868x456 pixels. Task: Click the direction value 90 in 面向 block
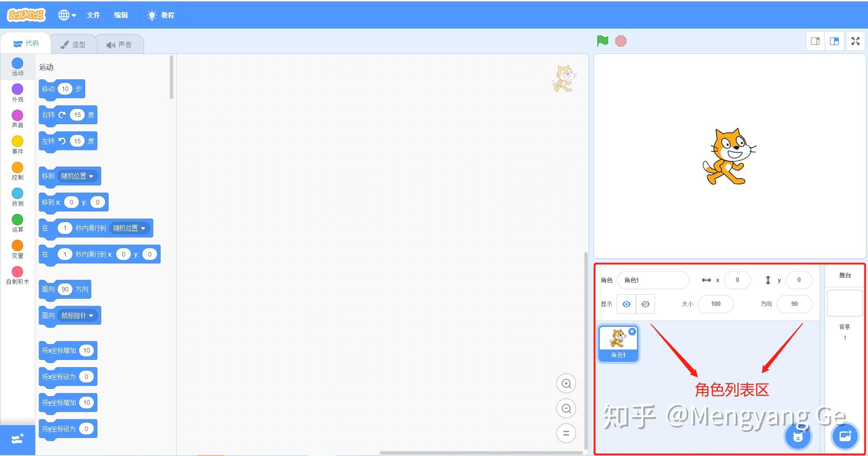(65, 290)
